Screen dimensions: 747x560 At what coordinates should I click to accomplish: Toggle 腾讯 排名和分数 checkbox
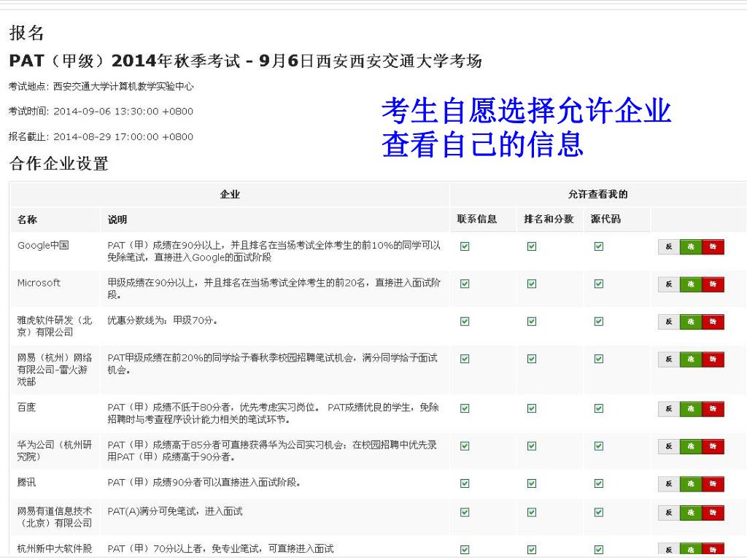tap(532, 483)
